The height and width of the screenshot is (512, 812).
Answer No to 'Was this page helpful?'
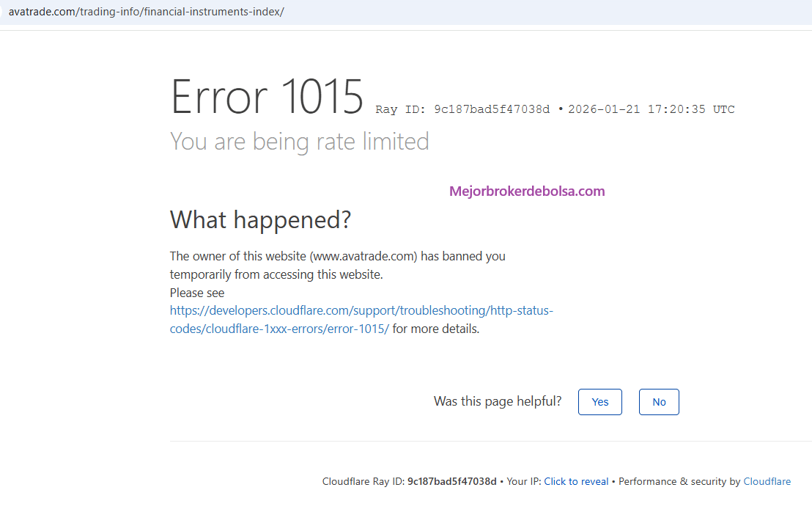point(659,402)
